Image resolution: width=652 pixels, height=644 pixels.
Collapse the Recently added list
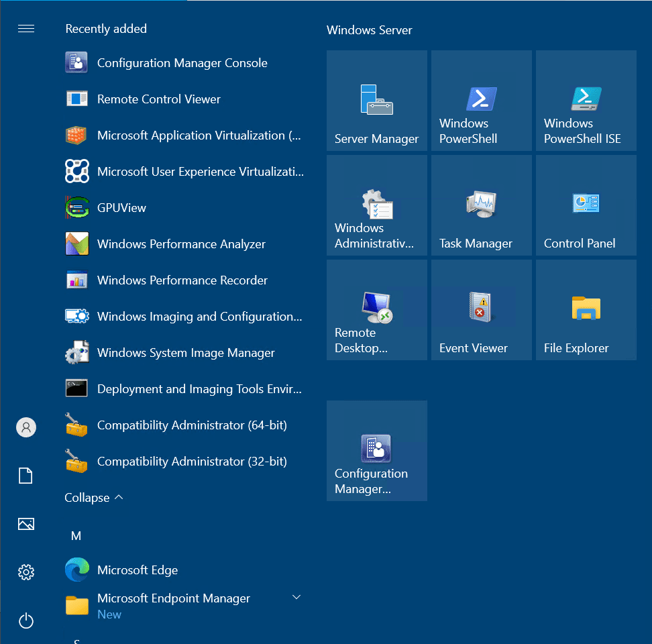coord(94,498)
